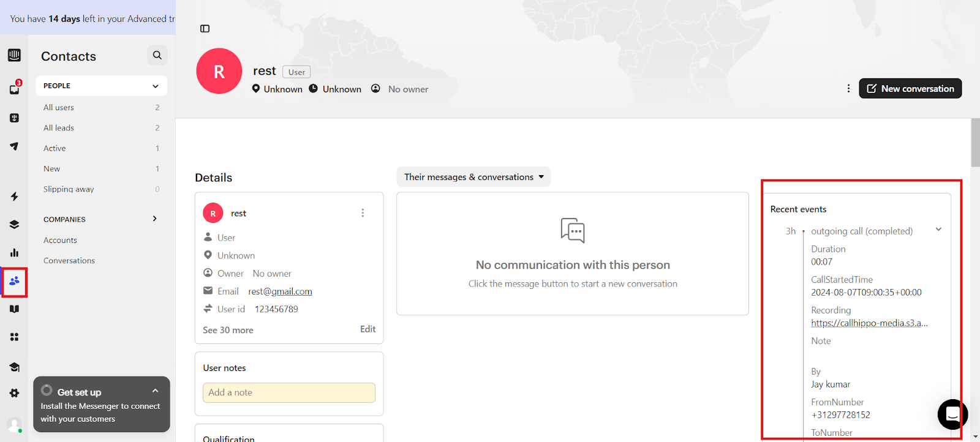Start a New conversation

tap(910, 88)
